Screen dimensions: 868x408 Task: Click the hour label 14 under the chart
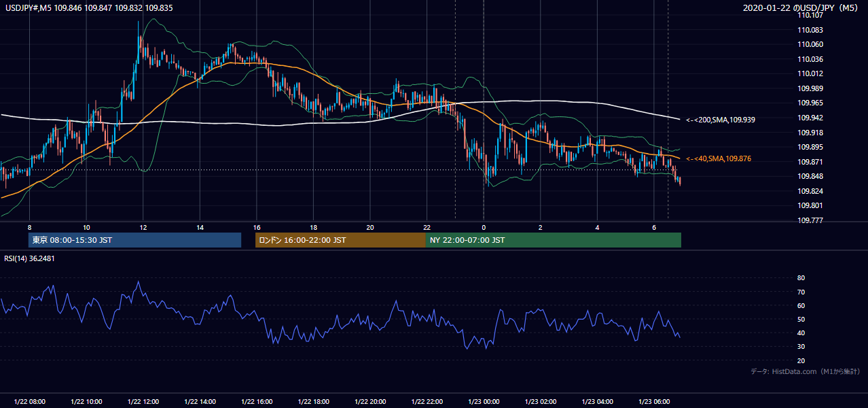point(200,227)
